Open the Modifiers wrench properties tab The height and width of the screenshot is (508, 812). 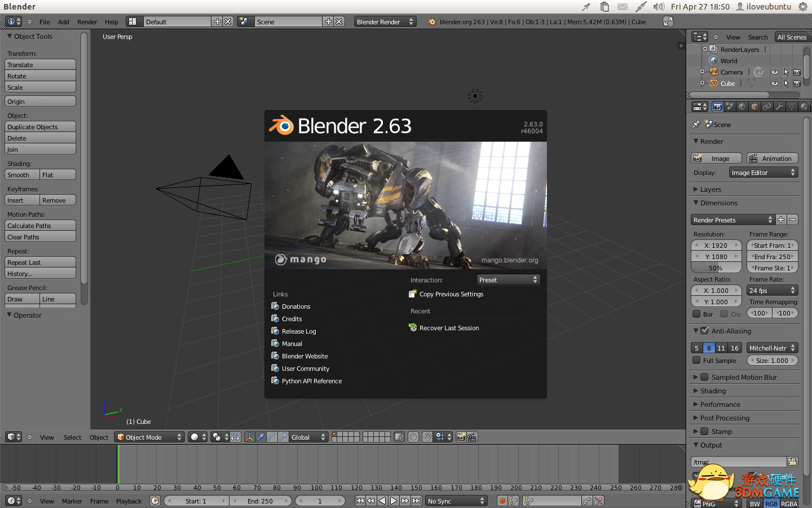[779, 107]
